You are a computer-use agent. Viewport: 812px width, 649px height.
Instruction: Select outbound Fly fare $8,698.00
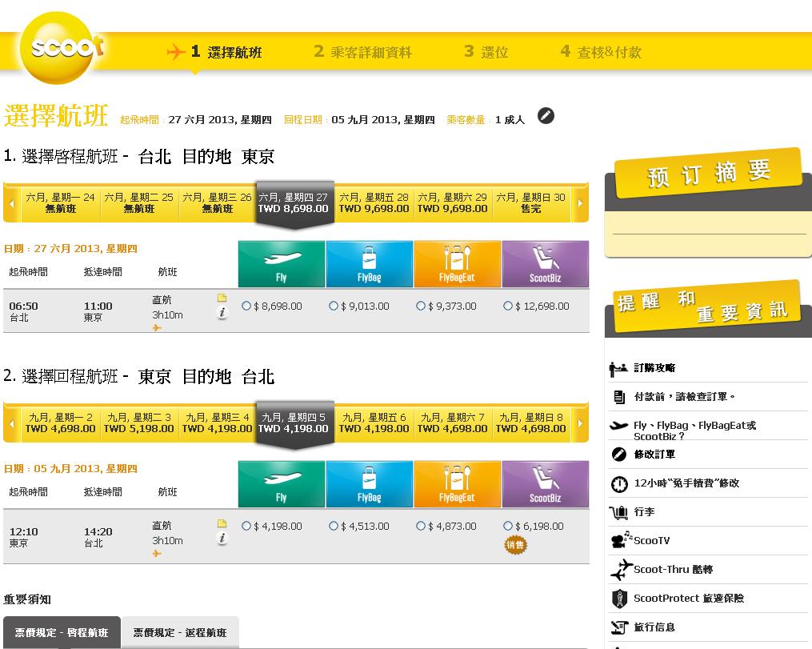click(246, 306)
